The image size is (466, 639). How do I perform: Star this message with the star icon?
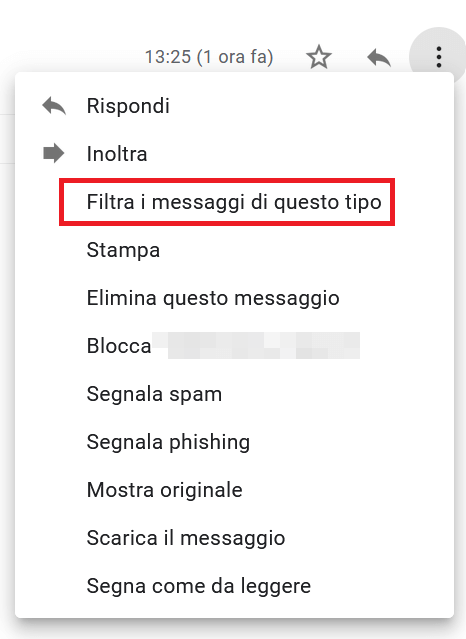(x=318, y=57)
